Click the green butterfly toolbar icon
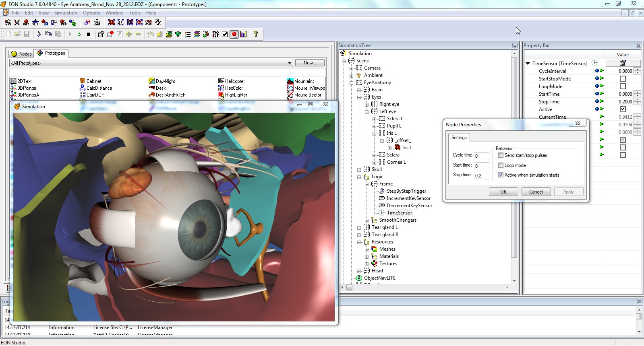644x346 pixels. [x=178, y=34]
